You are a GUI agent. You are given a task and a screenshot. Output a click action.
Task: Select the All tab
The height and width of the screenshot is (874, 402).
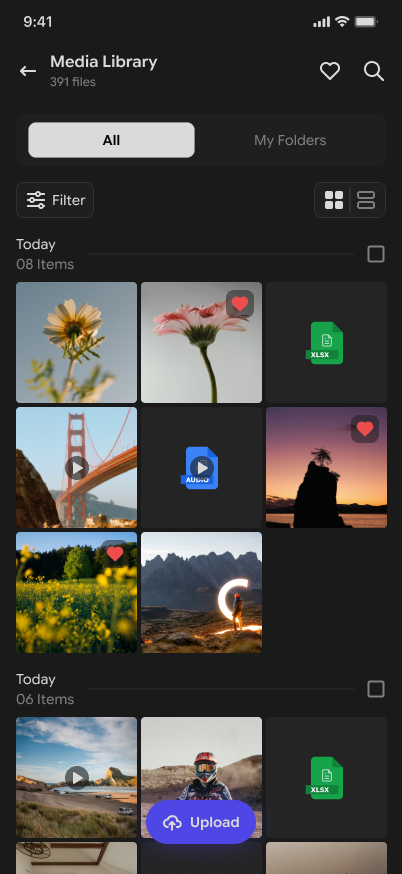[112, 140]
